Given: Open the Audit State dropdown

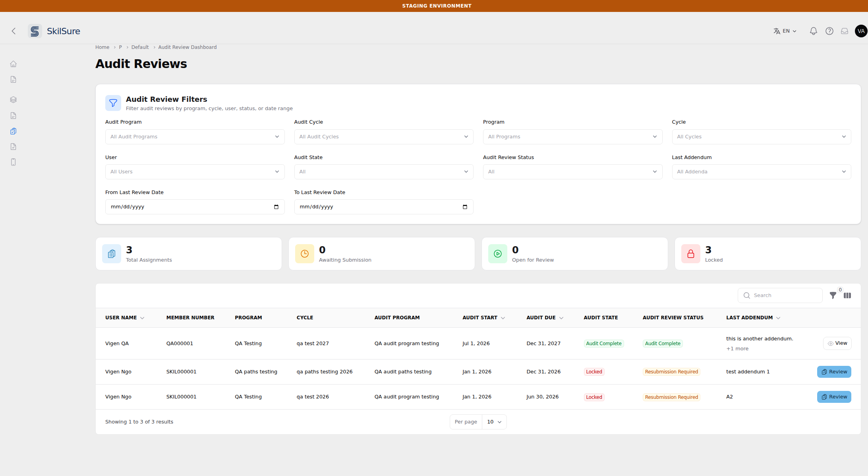Looking at the screenshot, I should coord(384,172).
